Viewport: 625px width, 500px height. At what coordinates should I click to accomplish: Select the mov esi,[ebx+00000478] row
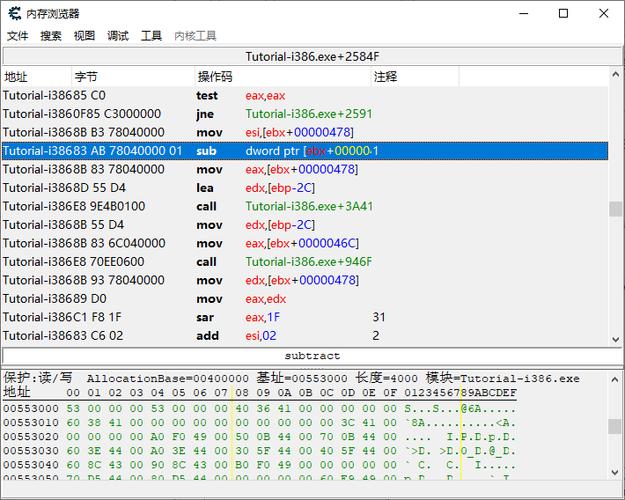click(x=305, y=132)
